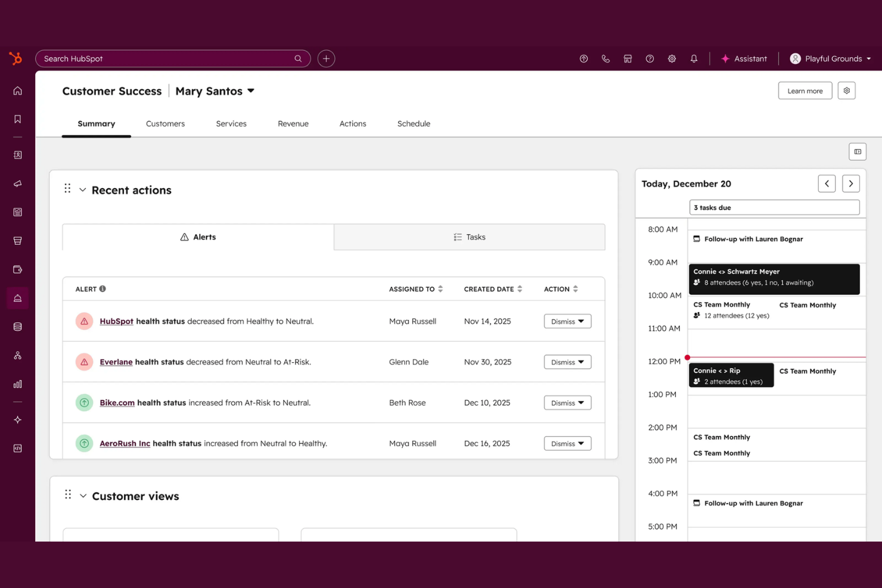Open the Bookmarks icon in the sidebar
Viewport: 882px width, 588px height.
point(17,119)
